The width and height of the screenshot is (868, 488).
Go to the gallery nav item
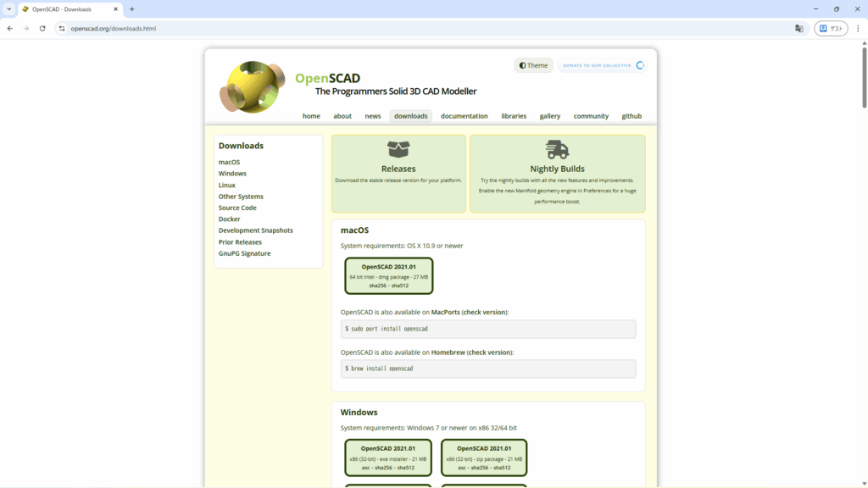(x=549, y=116)
